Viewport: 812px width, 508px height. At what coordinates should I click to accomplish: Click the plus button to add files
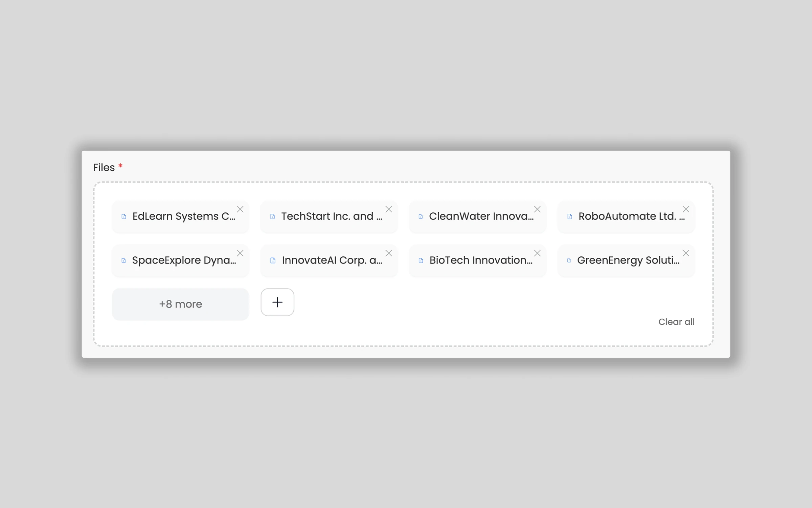(x=277, y=302)
